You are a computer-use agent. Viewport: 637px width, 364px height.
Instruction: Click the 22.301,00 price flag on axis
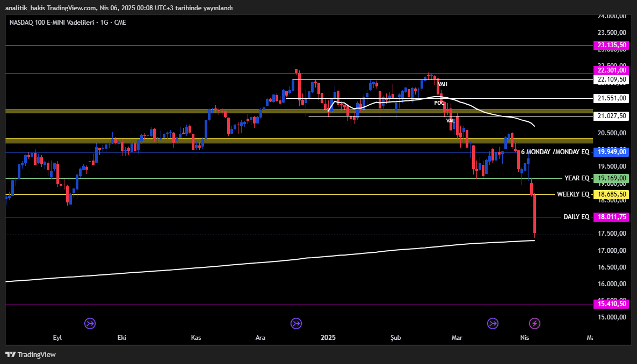coord(611,70)
